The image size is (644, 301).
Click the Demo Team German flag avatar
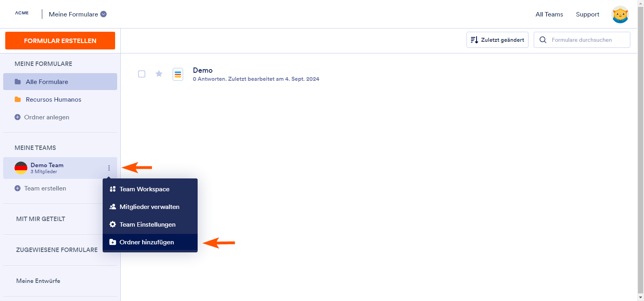click(x=21, y=168)
